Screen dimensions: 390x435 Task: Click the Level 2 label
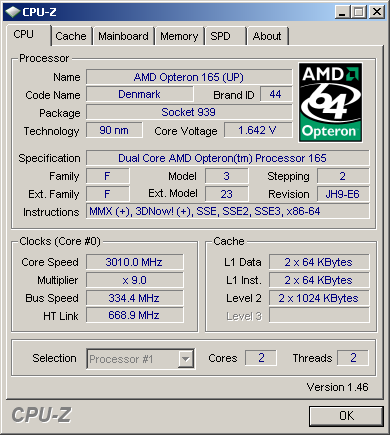coord(244,298)
